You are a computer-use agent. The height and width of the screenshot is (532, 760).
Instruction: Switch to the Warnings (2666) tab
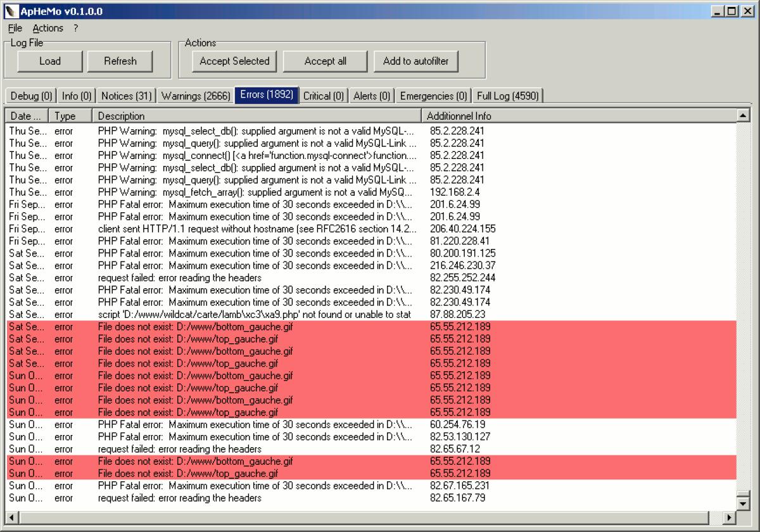click(194, 96)
